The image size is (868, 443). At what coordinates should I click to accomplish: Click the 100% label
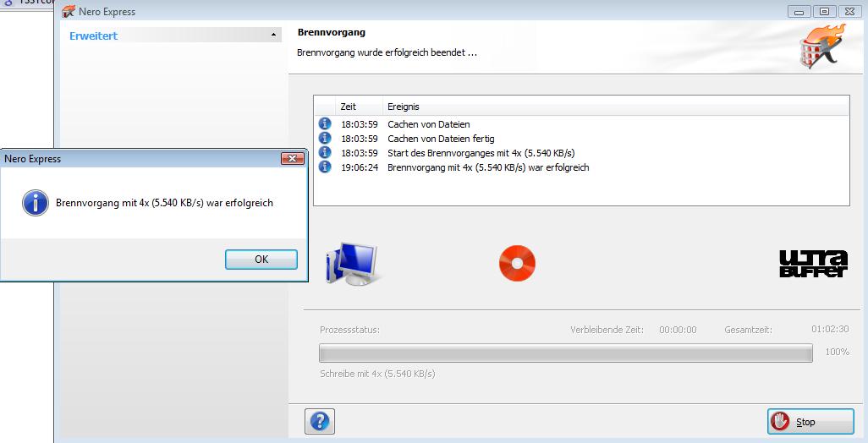coord(837,352)
